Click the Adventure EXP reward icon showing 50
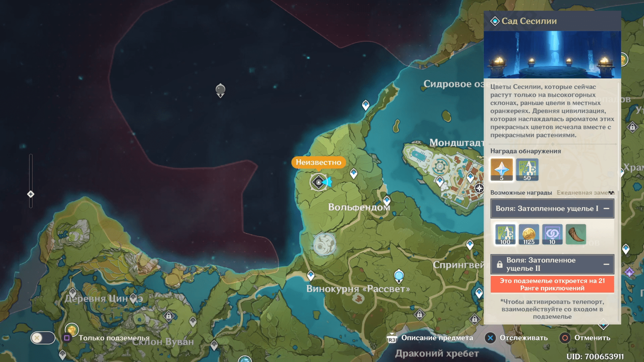This screenshot has height=362, width=644. [527, 170]
